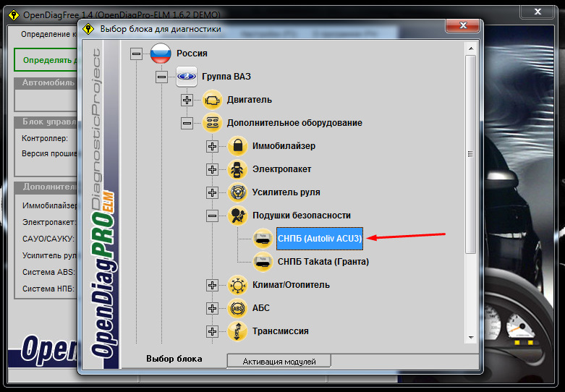Click the car icon for Электропакет

point(237,169)
